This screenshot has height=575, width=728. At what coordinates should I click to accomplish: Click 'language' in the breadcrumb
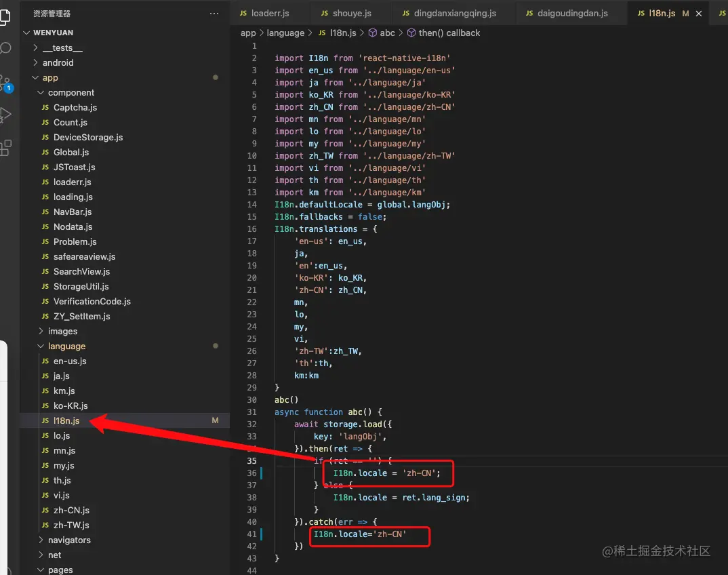click(285, 33)
